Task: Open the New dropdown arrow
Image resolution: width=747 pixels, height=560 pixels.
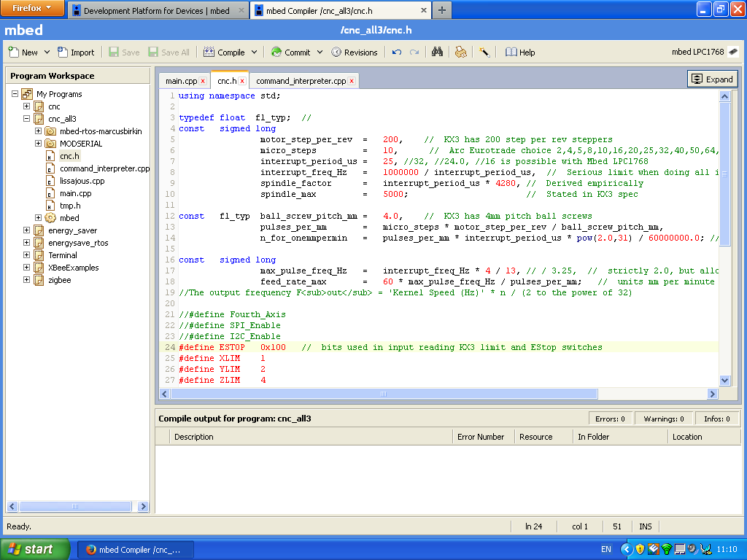Action: (47, 52)
